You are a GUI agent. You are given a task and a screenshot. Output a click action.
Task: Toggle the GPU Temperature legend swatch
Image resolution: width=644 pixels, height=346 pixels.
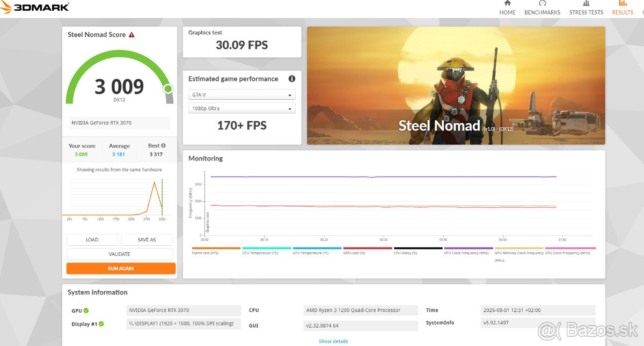tap(317, 248)
